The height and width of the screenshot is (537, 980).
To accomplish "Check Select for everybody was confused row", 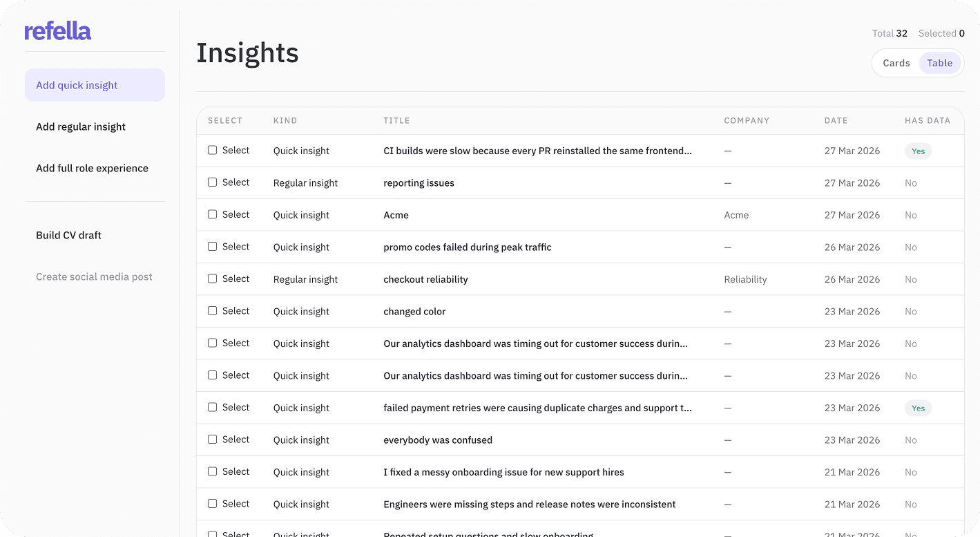I will pyautogui.click(x=213, y=440).
